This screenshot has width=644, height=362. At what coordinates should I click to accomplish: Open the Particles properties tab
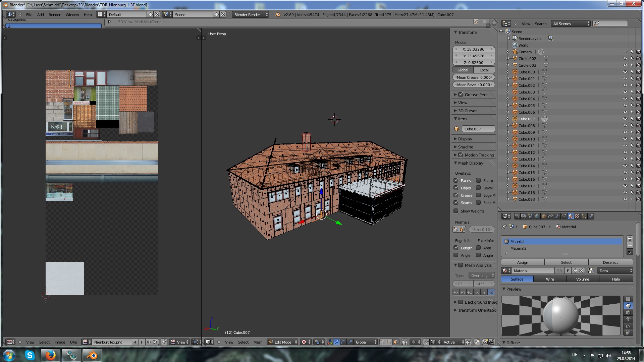[x=584, y=216]
